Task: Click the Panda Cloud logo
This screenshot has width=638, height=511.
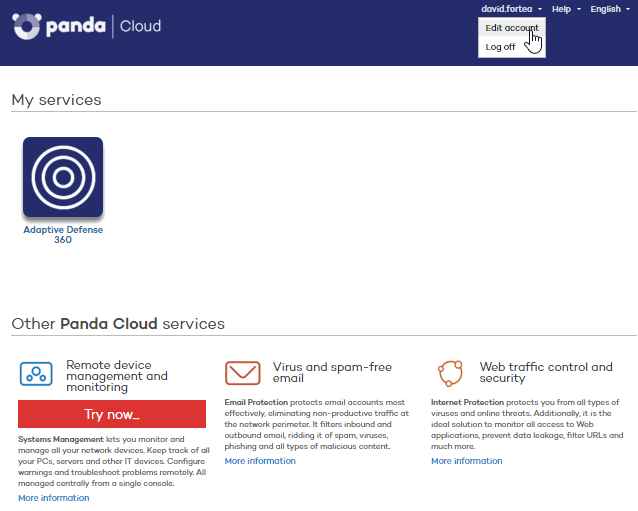Action: tap(86, 26)
